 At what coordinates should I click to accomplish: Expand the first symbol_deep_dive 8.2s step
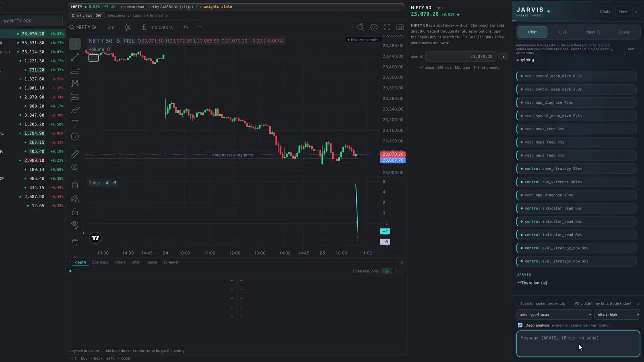(576, 76)
